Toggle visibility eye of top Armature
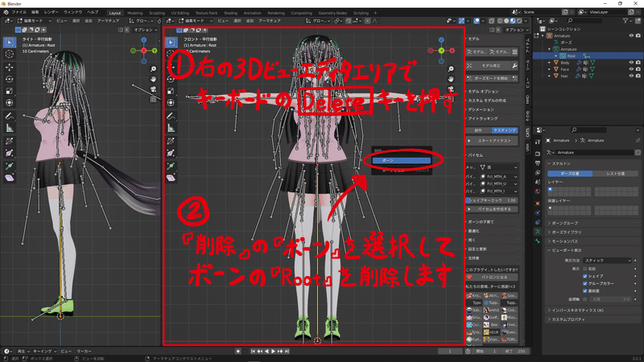The image size is (644, 362). (631, 35)
